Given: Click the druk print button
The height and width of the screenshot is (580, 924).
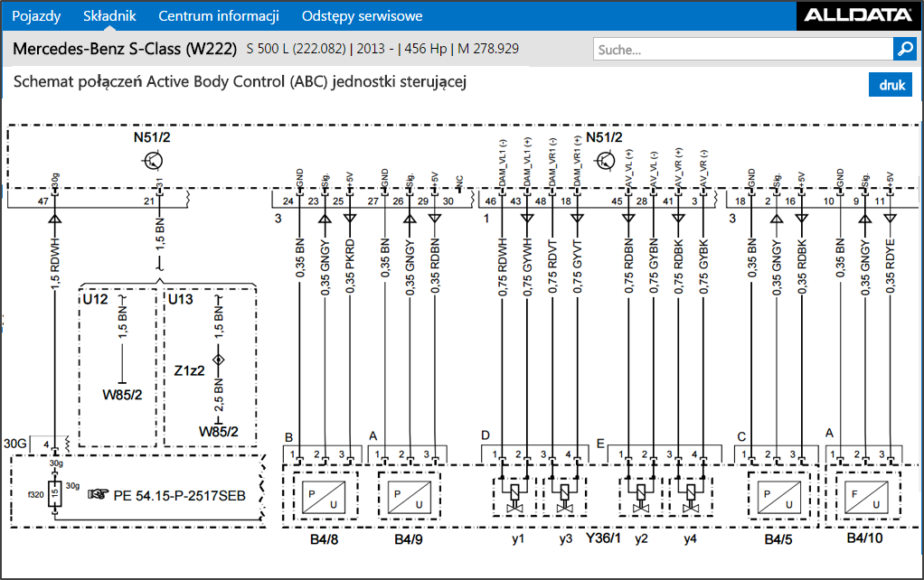Looking at the screenshot, I should tap(891, 85).
